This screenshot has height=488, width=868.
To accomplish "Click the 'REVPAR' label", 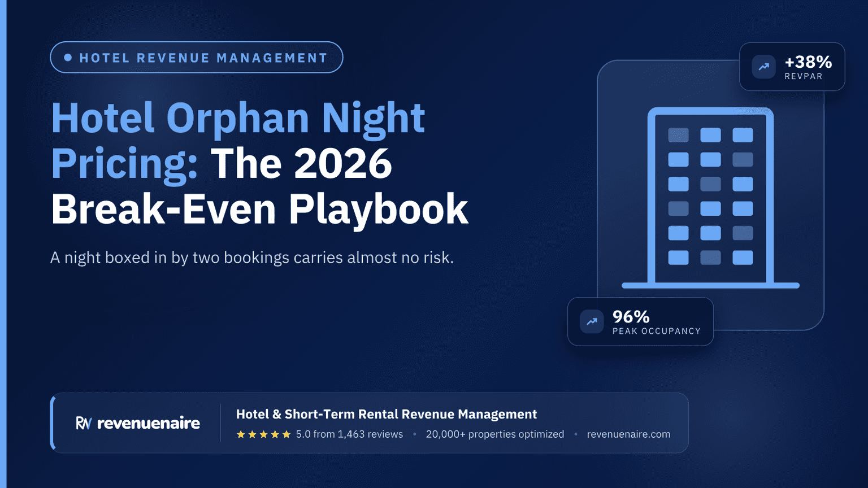I will click(x=803, y=76).
